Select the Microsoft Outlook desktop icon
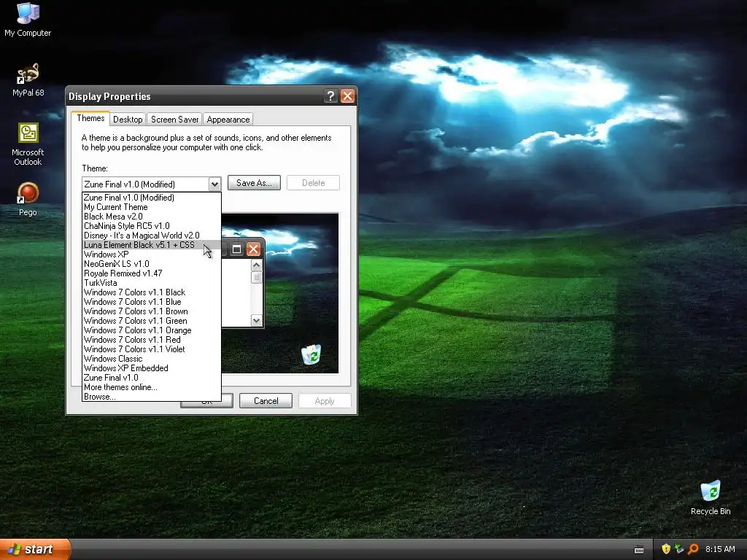The width and height of the screenshot is (747, 560). [28, 144]
